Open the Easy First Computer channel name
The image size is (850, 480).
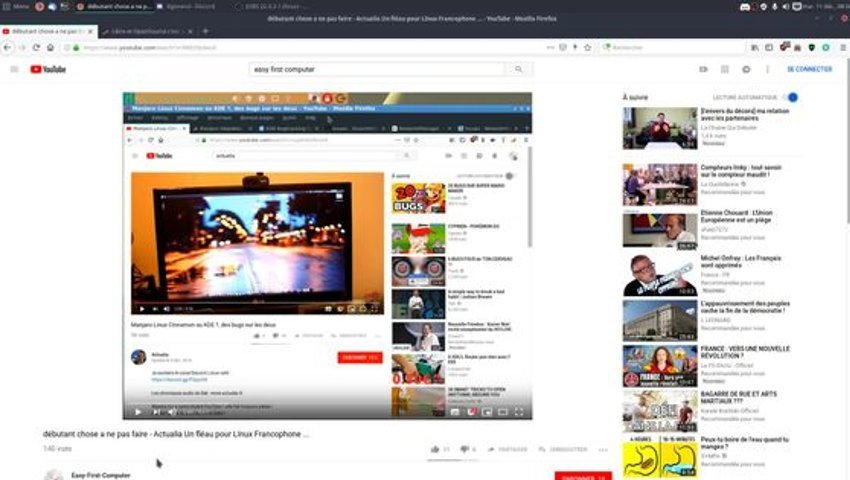pos(101,475)
